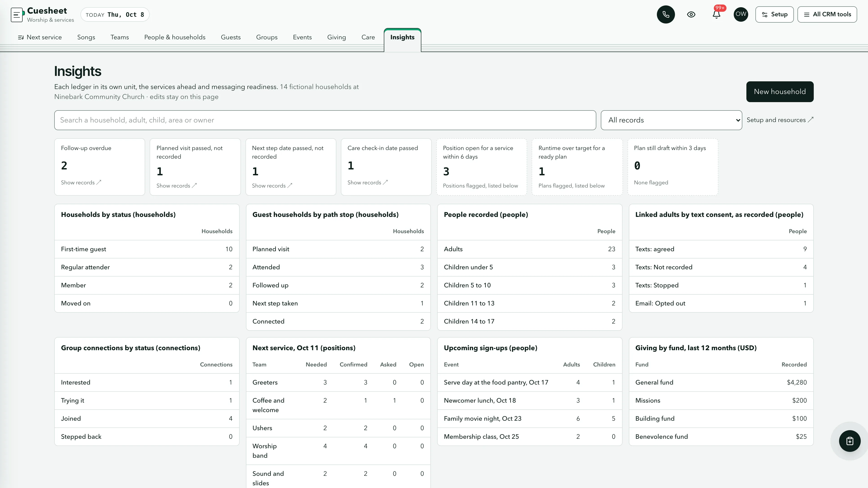This screenshot has width=868, height=488.
Task: Open the floating clipboard action button
Action: (x=849, y=441)
